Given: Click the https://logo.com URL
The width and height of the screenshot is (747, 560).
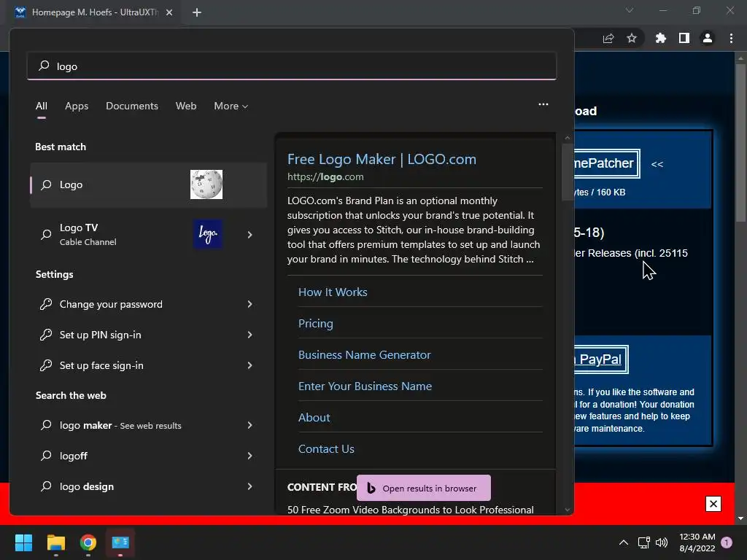Looking at the screenshot, I should 325,176.
